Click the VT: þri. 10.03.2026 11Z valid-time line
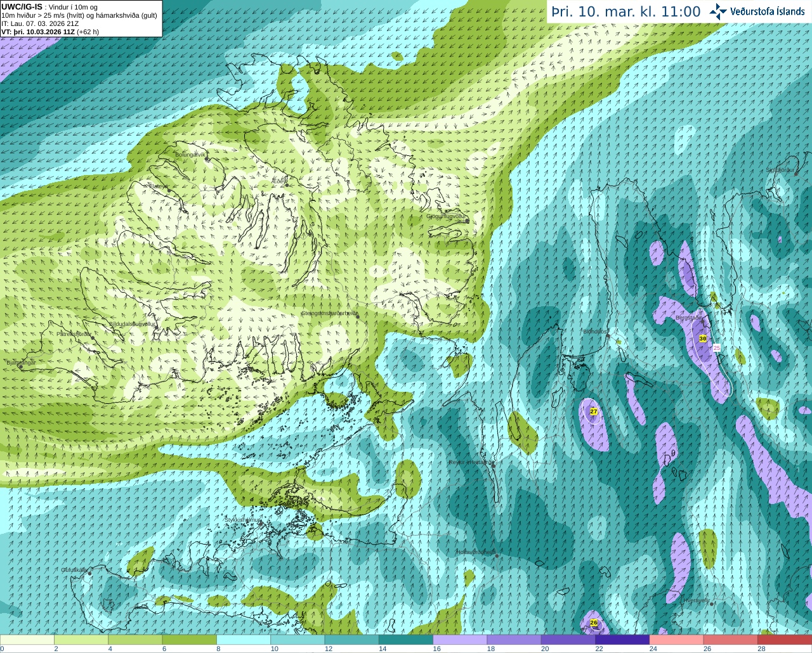This screenshot has width=812, height=653. pyautogui.click(x=49, y=32)
